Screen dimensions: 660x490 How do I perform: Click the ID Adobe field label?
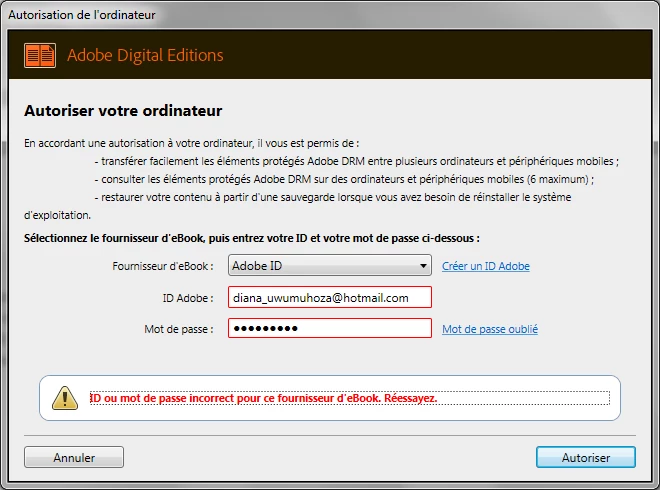pyautogui.click(x=188, y=298)
